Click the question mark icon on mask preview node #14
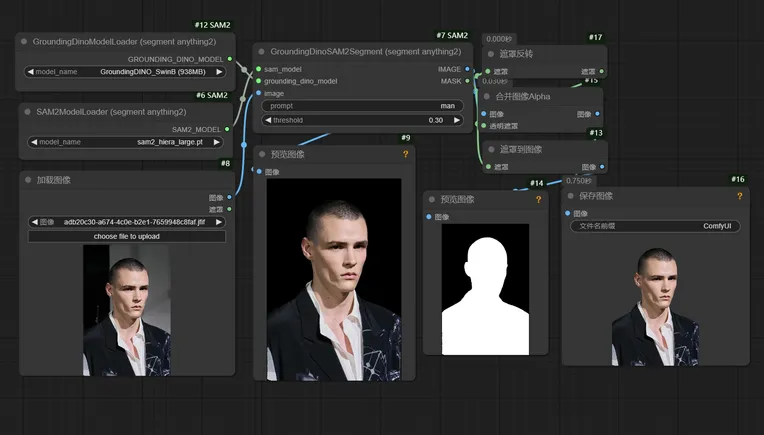Image resolution: width=764 pixels, height=435 pixels. (538, 200)
